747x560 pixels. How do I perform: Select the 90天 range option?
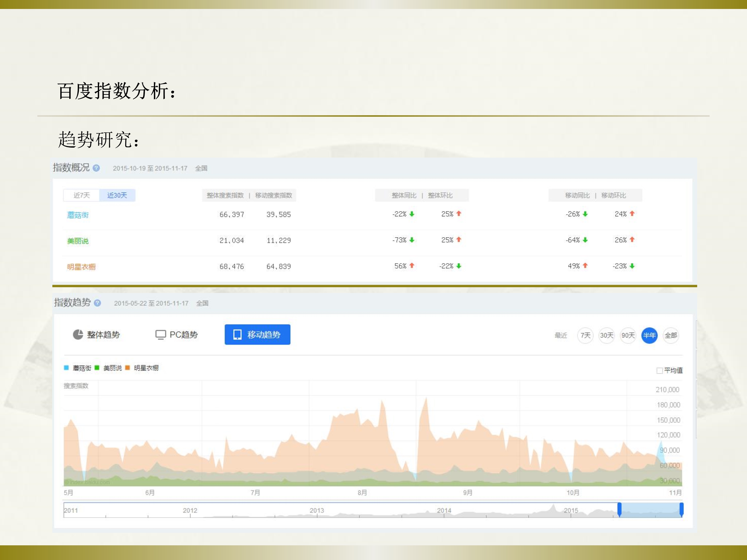628,336
